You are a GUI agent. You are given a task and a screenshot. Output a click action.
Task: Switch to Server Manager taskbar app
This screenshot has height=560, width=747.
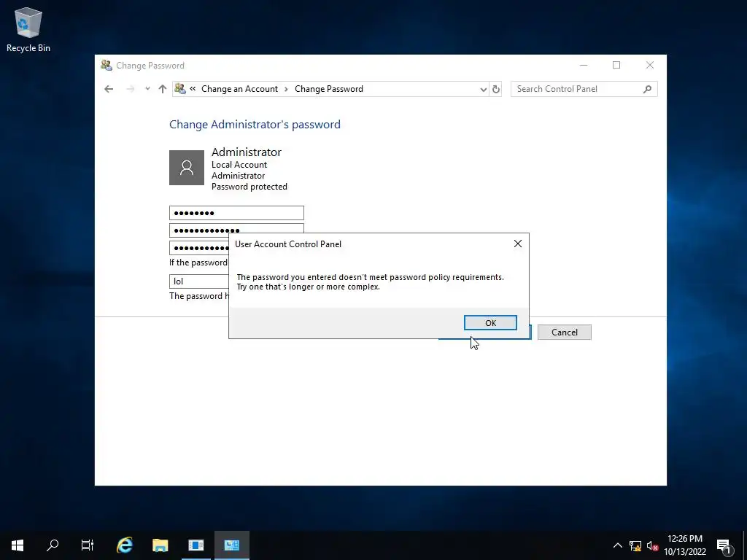(x=196, y=545)
